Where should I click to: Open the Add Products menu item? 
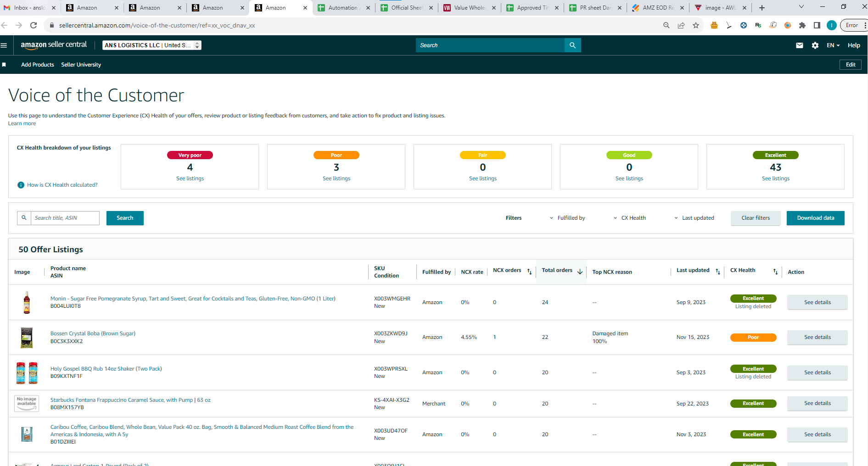click(x=38, y=65)
